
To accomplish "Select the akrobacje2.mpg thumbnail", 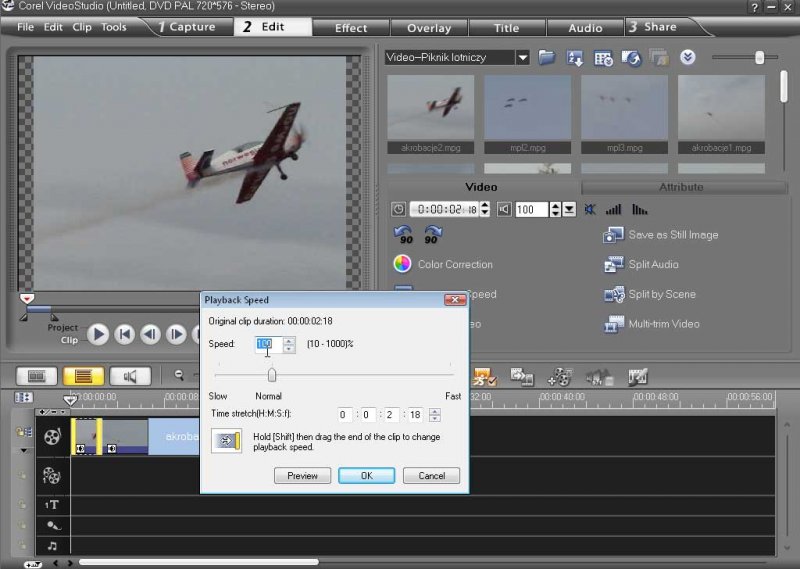I will point(430,110).
